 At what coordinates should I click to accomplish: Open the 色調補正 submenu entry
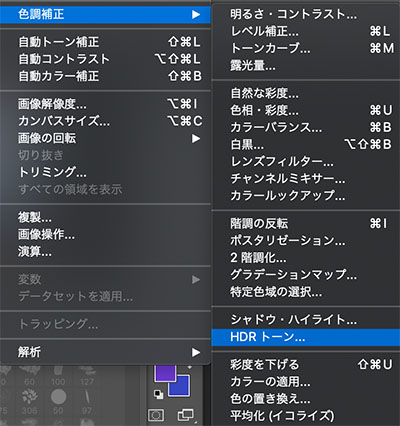(105, 14)
